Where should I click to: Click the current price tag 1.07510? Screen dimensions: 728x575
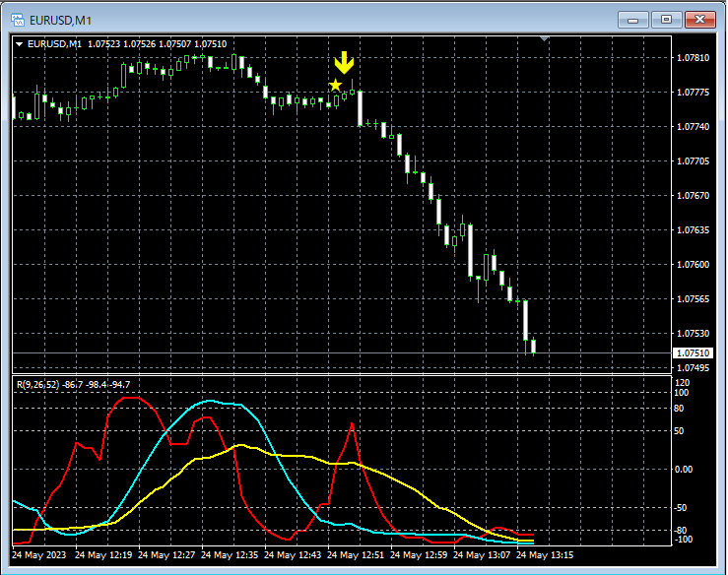(693, 352)
